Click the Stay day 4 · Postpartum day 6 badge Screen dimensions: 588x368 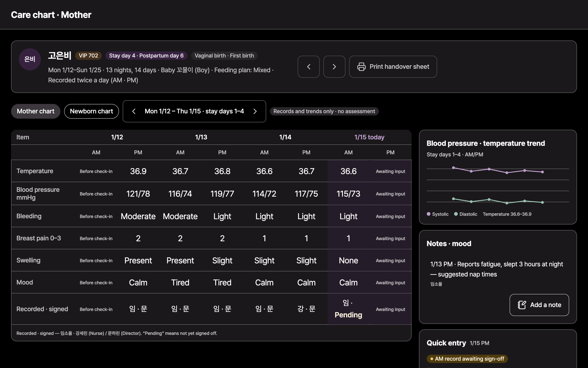pyautogui.click(x=146, y=55)
